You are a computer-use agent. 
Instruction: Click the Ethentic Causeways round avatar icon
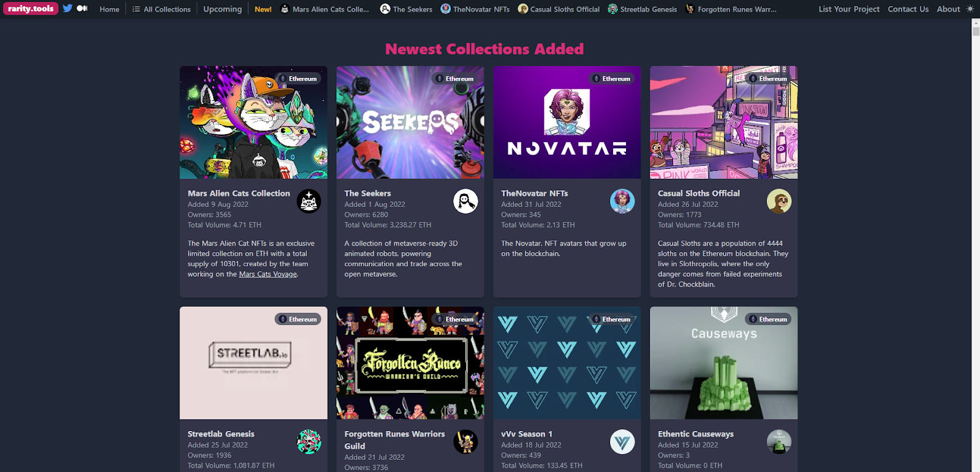tap(779, 441)
